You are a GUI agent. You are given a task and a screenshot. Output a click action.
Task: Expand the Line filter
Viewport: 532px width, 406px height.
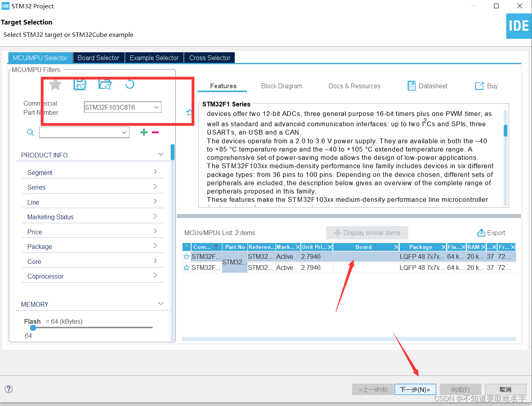pyautogui.click(x=155, y=201)
